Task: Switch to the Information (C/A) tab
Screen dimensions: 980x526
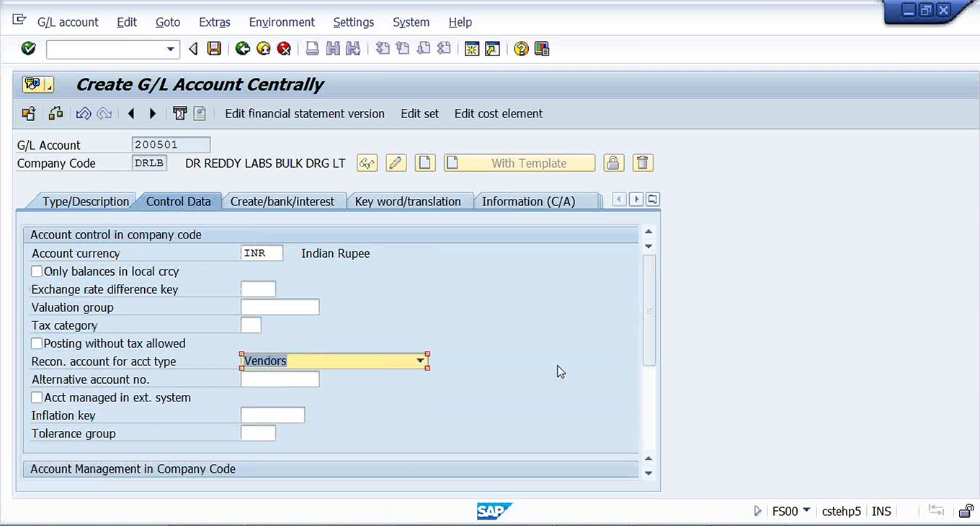Action: pyautogui.click(x=529, y=201)
